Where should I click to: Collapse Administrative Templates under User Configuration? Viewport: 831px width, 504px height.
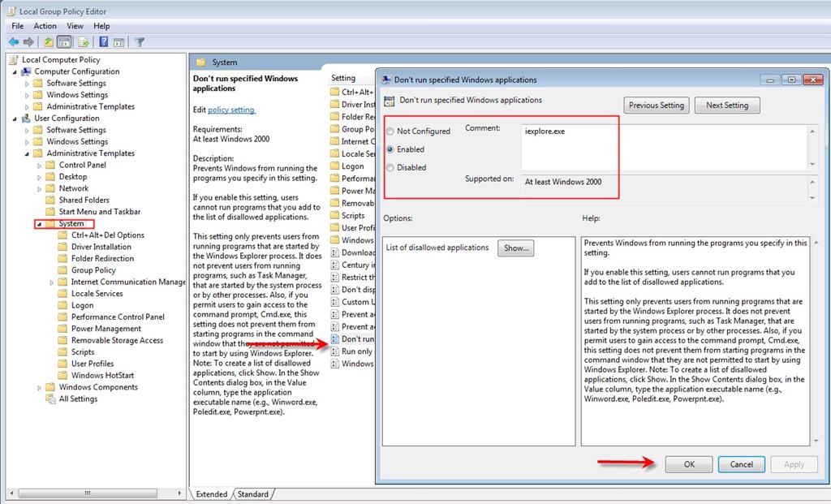[27, 153]
